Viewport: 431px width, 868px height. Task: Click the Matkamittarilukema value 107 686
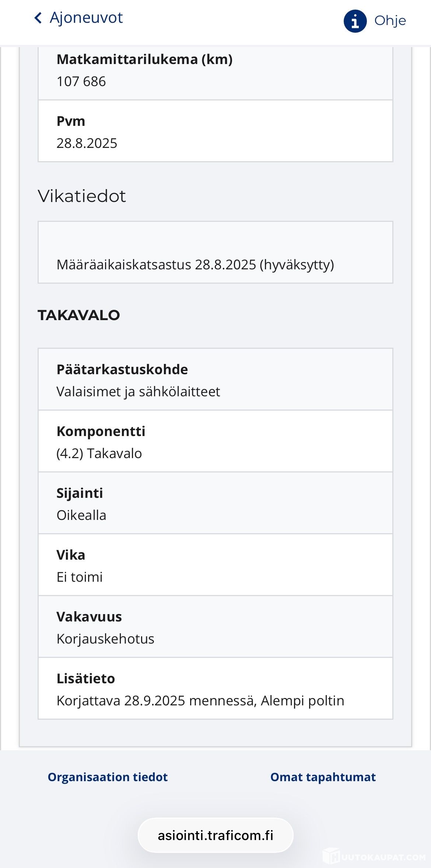pos(81,81)
